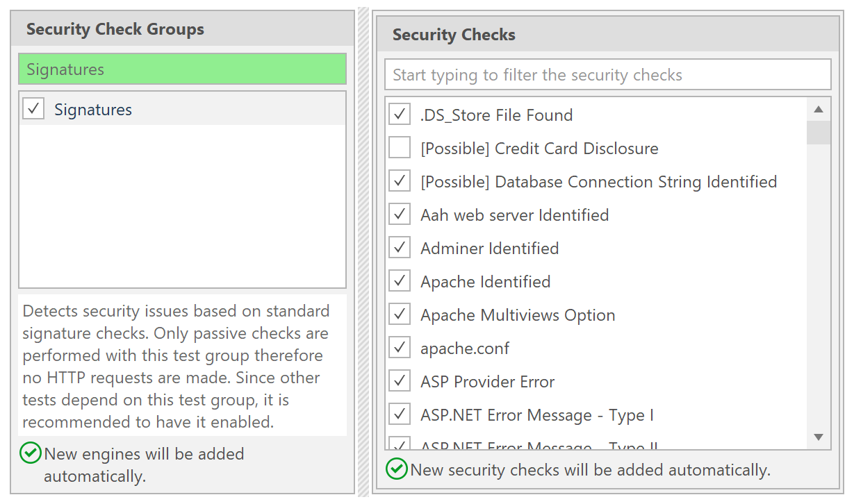Click the green check icon beside 'New security checks'

[x=397, y=469]
